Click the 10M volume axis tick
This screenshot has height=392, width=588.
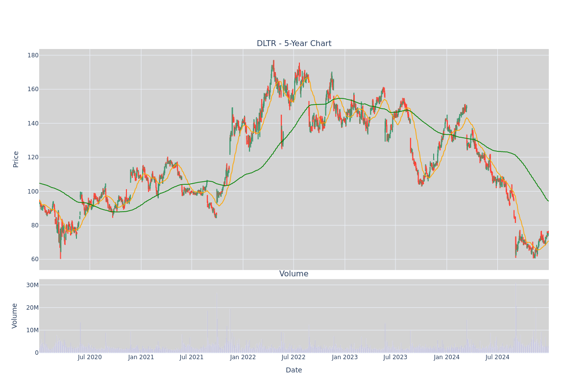[32, 330]
